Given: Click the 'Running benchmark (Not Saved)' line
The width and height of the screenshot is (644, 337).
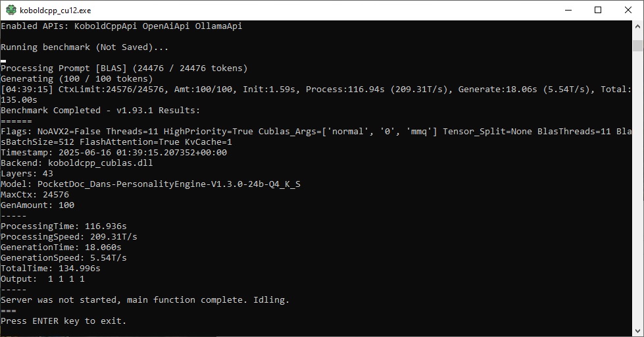Looking at the screenshot, I should point(85,47).
